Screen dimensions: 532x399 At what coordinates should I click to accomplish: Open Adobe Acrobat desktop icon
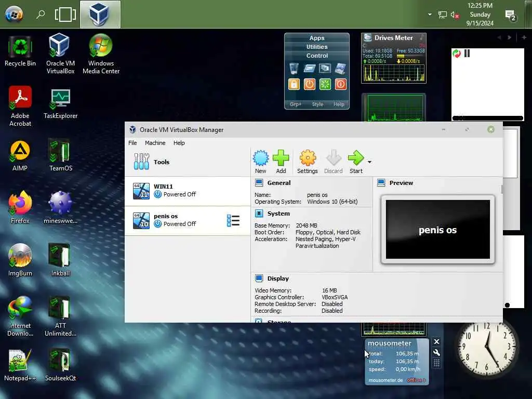click(20, 106)
